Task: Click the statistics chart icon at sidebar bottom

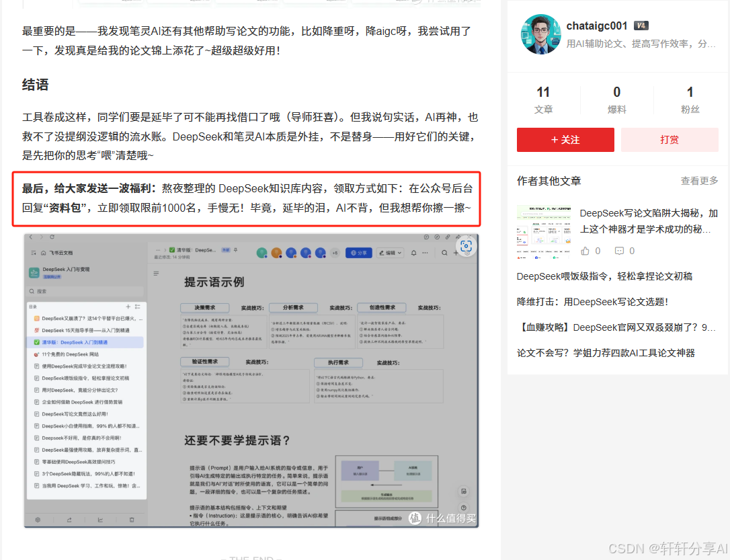Action: coord(100,520)
